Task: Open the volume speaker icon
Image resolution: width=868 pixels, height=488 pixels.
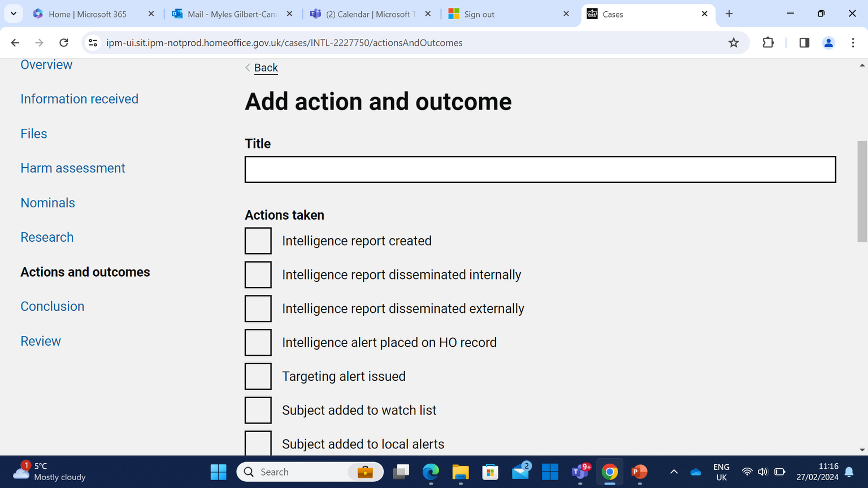Action: click(763, 472)
